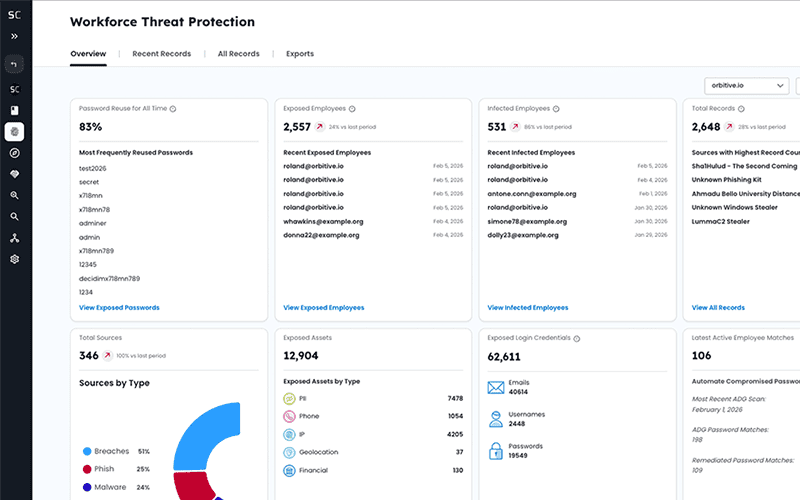Open the small SC circle icon in sidebar
This screenshot has height=500, width=800.
click(14, 89)
